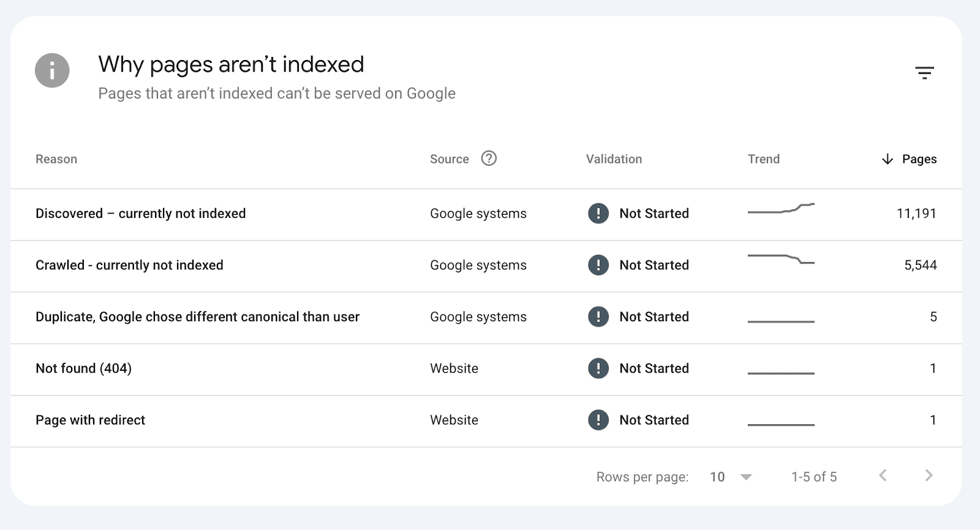Click the Not Started icon for Page with redirect row
This screenshot has width=980, height=530.
[598, 420]
